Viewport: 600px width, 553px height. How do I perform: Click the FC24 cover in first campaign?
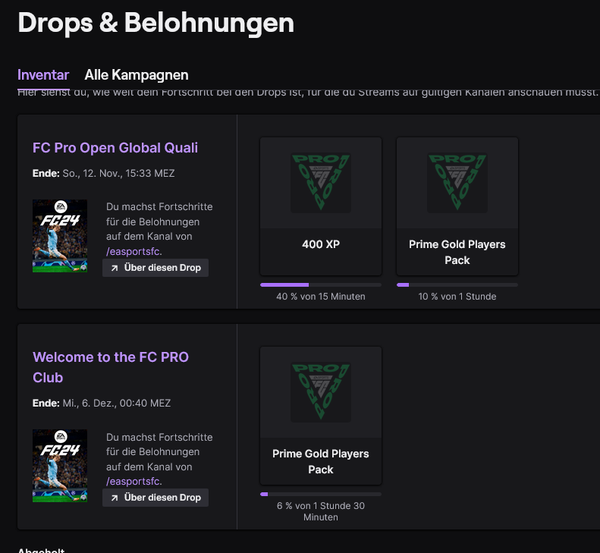click(60, 236)
